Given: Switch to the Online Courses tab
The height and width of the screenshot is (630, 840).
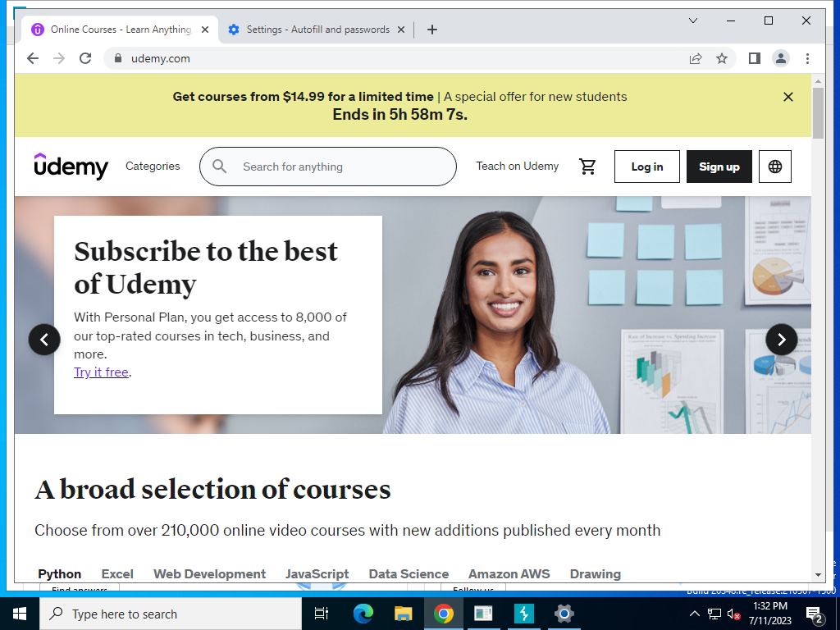Looking at the screenshot, I should (x=120, y=30).
